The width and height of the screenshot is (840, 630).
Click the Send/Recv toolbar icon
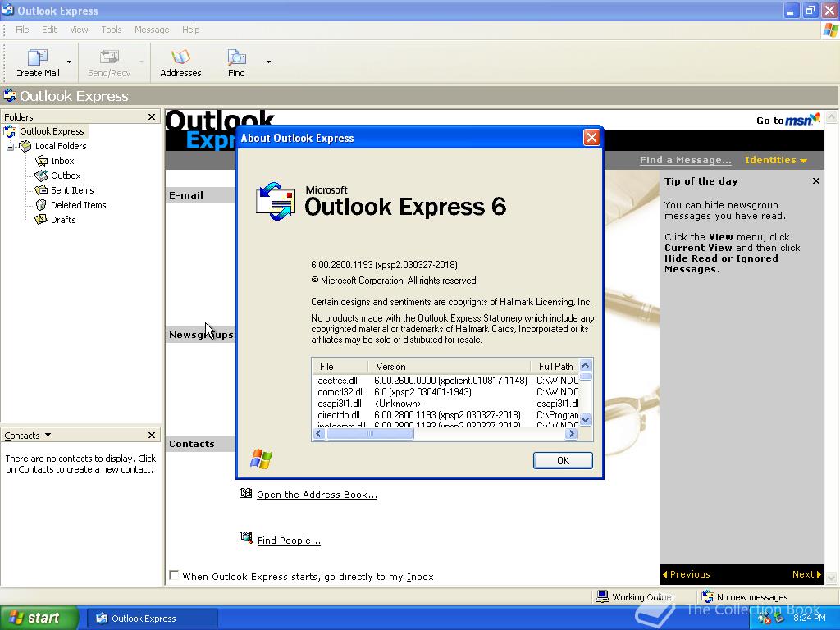click(109, 57)
